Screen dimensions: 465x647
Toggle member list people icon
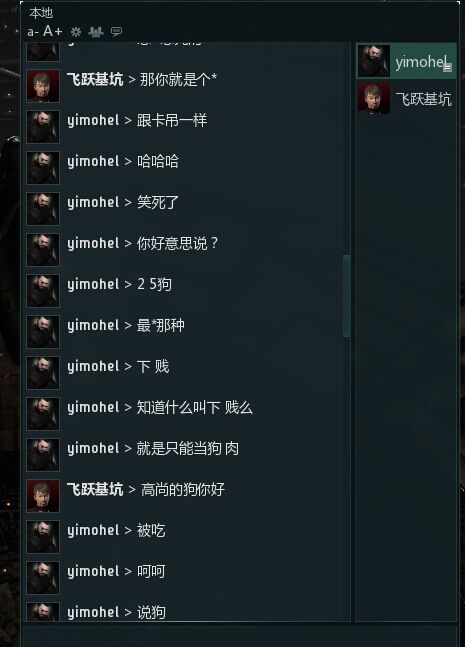tap(96, 32)
